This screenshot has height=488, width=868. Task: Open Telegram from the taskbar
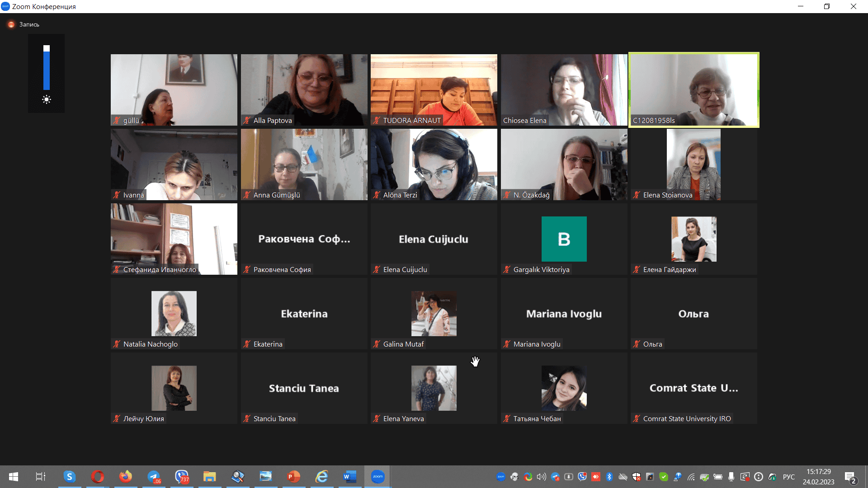pos(154,477)
